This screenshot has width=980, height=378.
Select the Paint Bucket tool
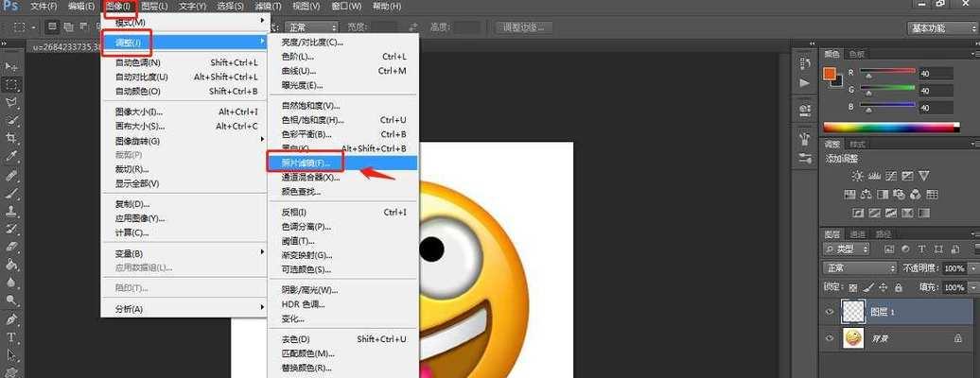point(11,265)
